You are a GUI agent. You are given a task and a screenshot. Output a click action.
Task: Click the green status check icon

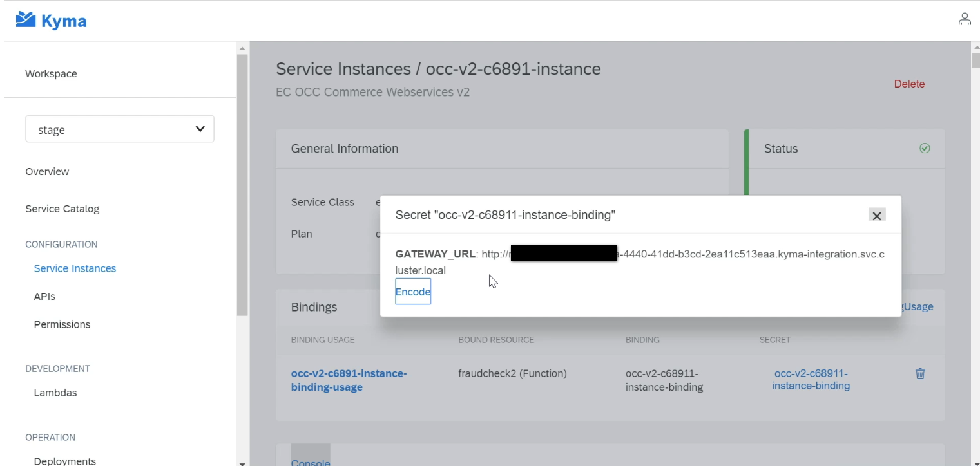point(925,148)
